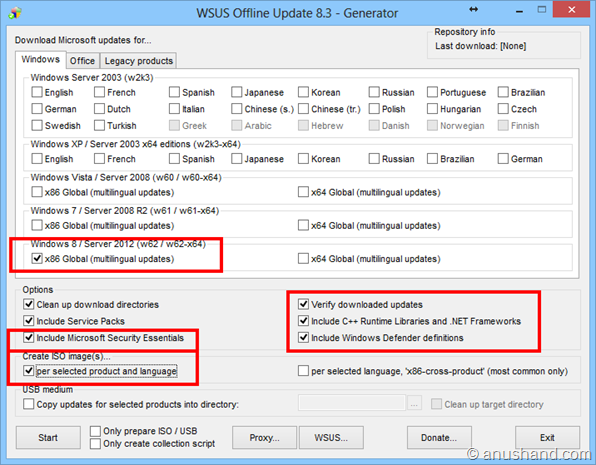
Task: Check the Czech checkbox
Action: click(503, 109)
